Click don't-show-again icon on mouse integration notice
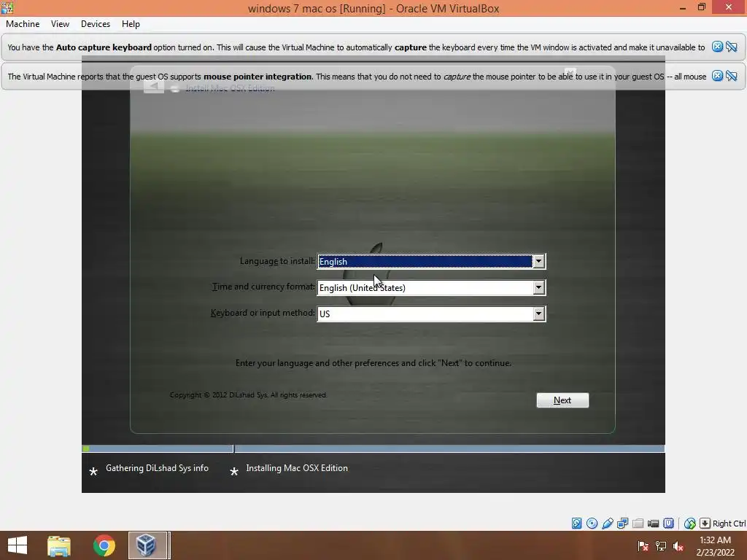The image size is (747, 560). coord(732,76)
